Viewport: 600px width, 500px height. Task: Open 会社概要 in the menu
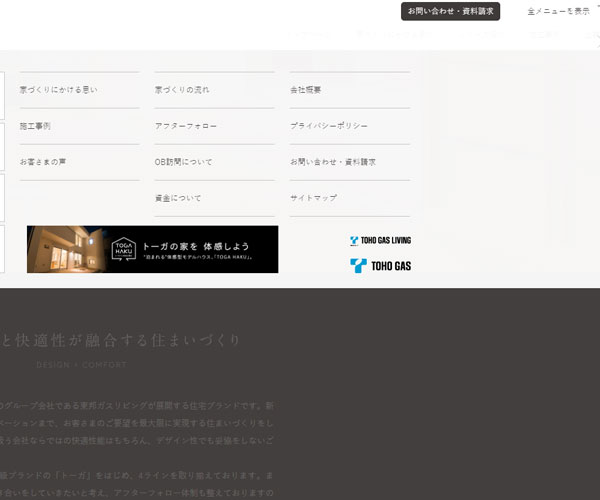click(306, 90)
